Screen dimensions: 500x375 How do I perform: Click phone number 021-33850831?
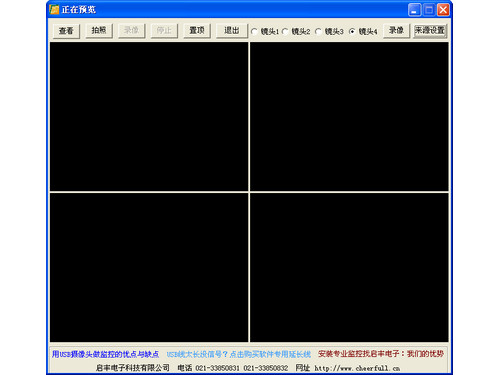217,368
